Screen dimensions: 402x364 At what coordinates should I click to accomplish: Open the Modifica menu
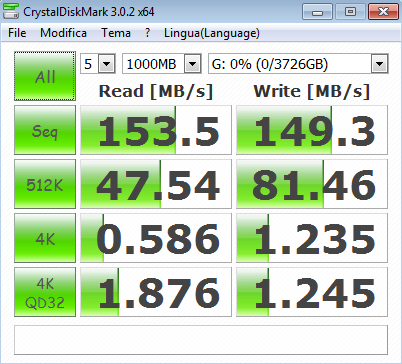(63, 33)
